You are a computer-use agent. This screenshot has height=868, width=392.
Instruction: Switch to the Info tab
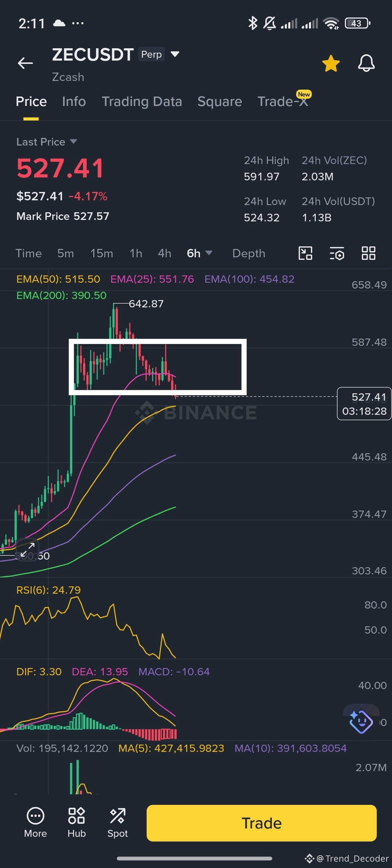tap(74, 102)
